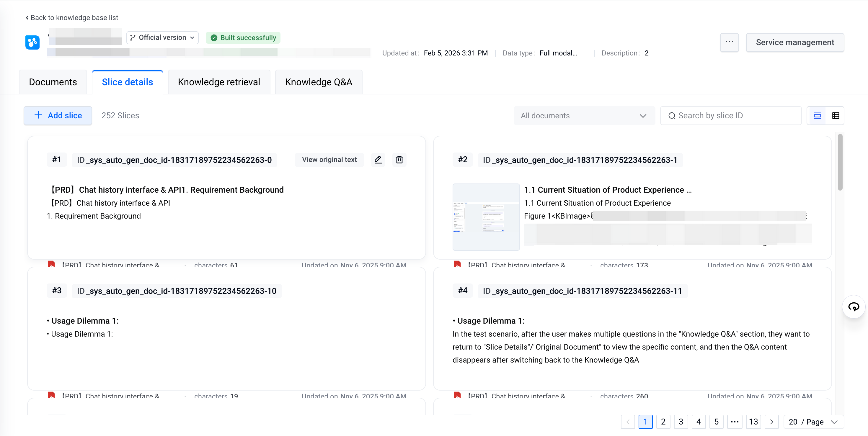Click the knowledge base logo icon
Image resolution: width=868 pixels, height=436 pixels.
click(32, 42)
